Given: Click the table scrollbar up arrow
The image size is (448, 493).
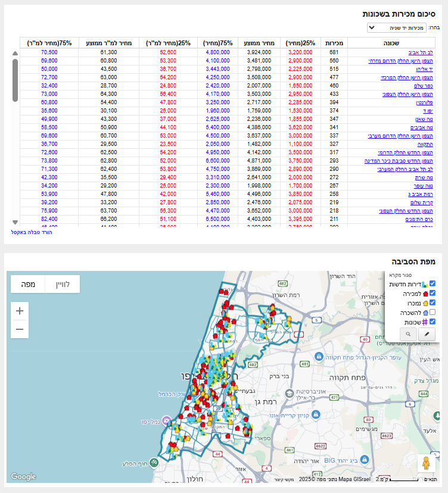Looking at the screenshot, I should point(15,53).
